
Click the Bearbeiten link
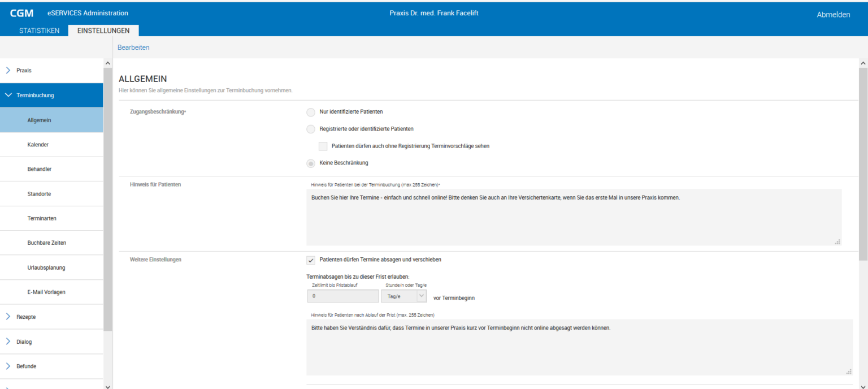click(133, 47)
